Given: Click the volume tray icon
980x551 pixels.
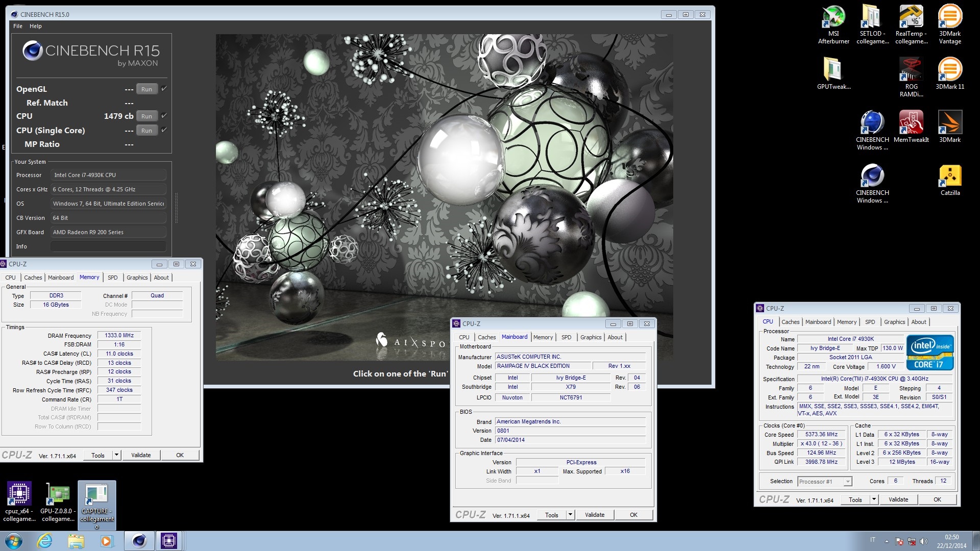Looking at the screenshot, I should [x=923, y=541].
